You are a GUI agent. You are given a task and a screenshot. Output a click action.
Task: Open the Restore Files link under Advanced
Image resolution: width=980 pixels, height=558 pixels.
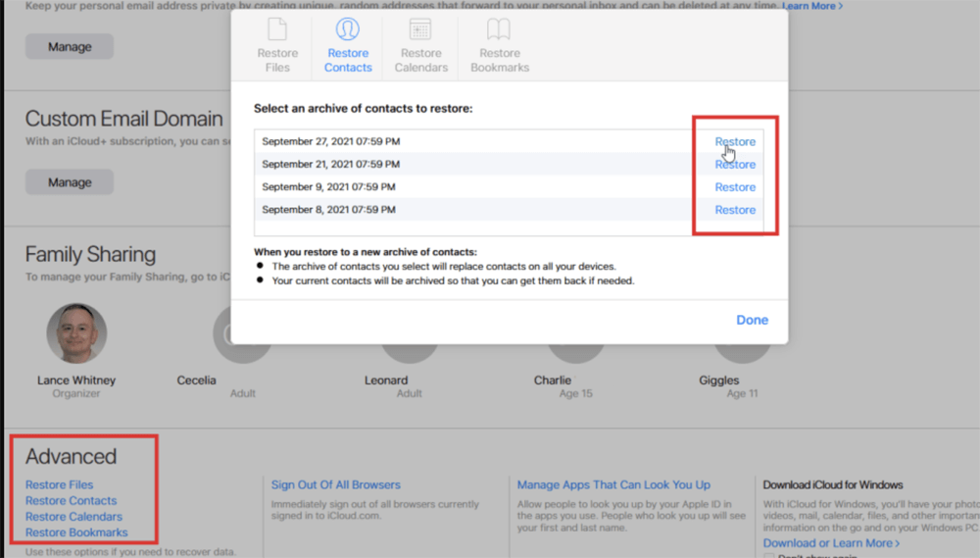click(60, 484)
